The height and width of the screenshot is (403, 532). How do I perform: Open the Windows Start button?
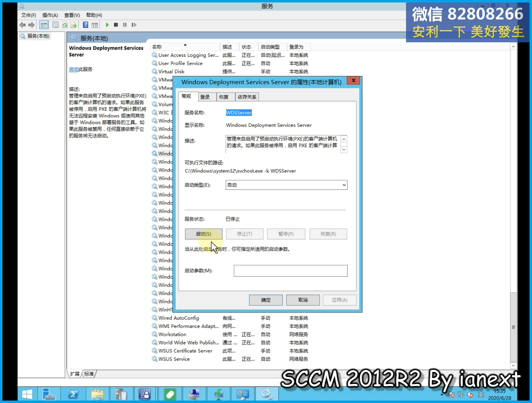[x=27, y=394]
